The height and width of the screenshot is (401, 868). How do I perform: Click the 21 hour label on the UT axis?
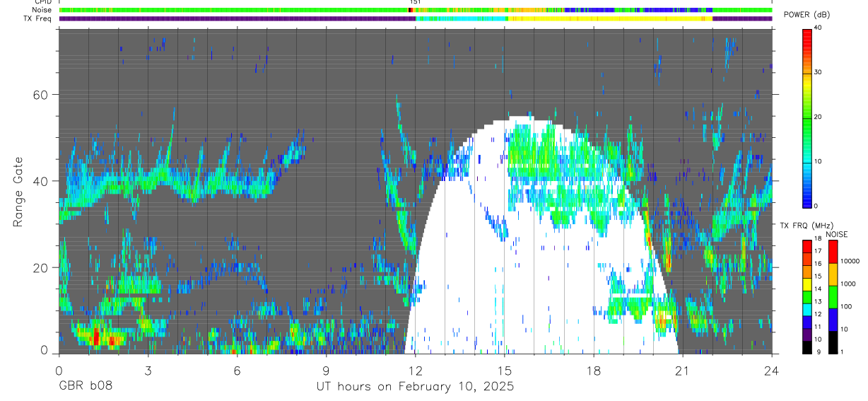(683, 370)
